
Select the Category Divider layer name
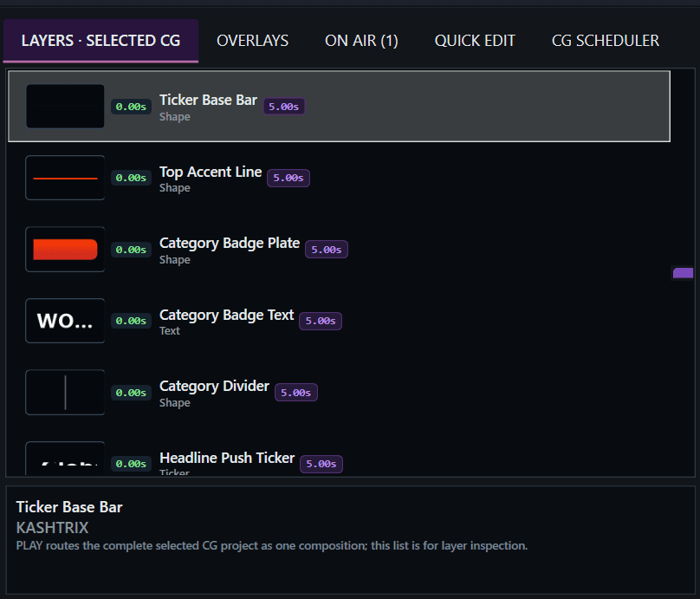(x=214, y=386)
